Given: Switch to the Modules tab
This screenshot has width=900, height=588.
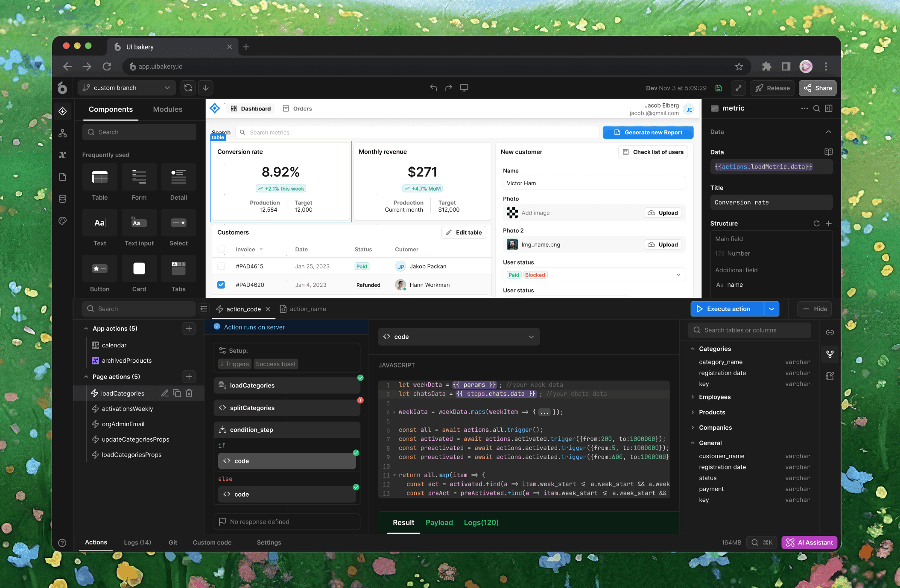Looking at the screenshot, I should click(x=167, y=110).
